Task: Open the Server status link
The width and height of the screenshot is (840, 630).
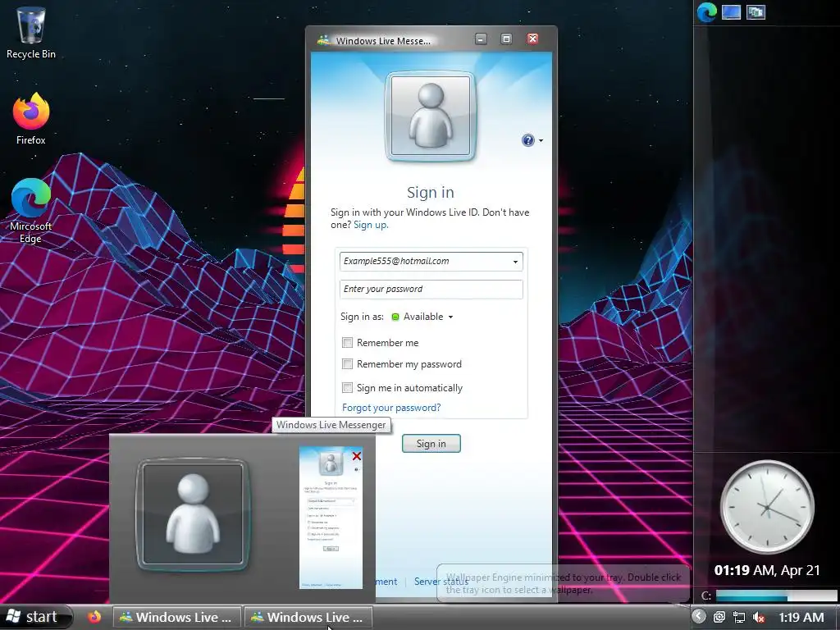Action: (441, 582)
